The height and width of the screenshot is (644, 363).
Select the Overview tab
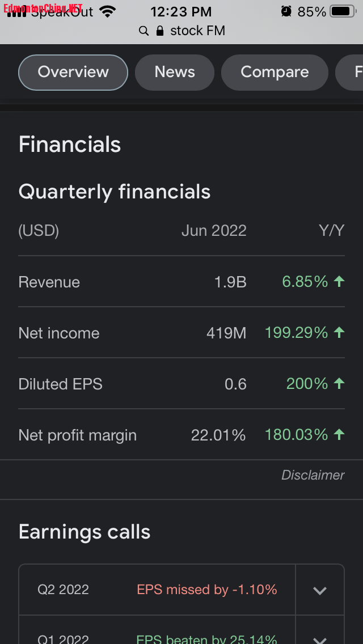[73, 72]
